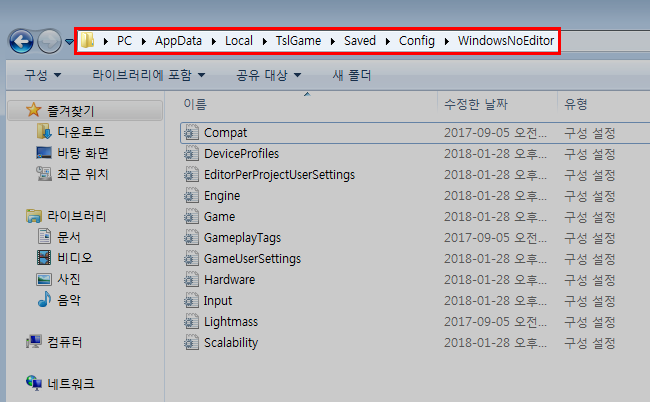Select Config in the address path

(417, 41)
